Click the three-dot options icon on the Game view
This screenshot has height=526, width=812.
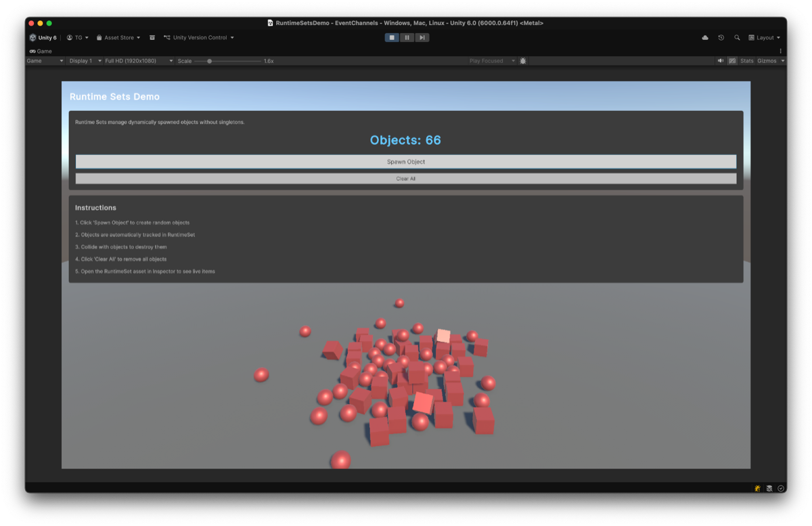781,51
